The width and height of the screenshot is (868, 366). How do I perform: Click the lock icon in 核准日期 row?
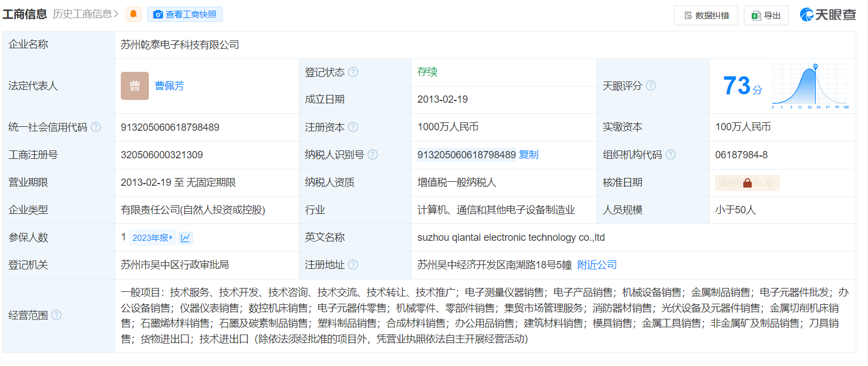(x=747, y=182)
